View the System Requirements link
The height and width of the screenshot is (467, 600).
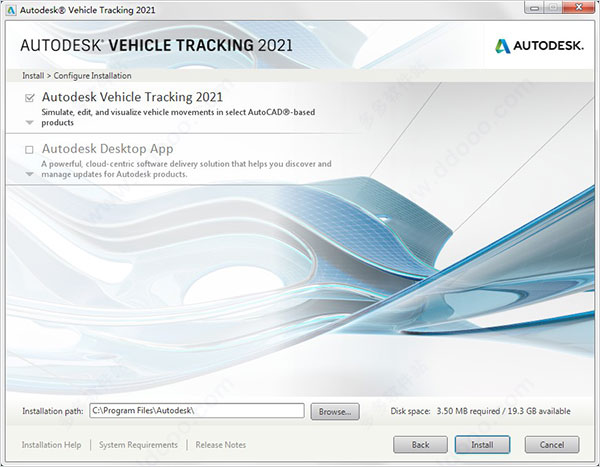pyautogui.click(x=138, y=445)
